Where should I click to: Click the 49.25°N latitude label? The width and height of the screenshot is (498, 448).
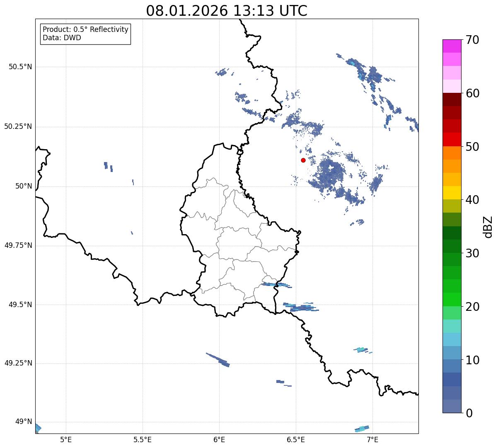pyautogui.click(x=18, y=363)
